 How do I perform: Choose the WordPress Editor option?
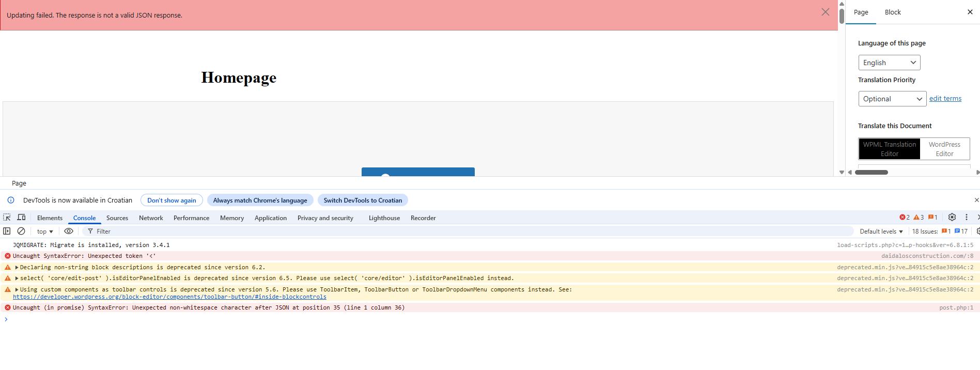(944, 149)
